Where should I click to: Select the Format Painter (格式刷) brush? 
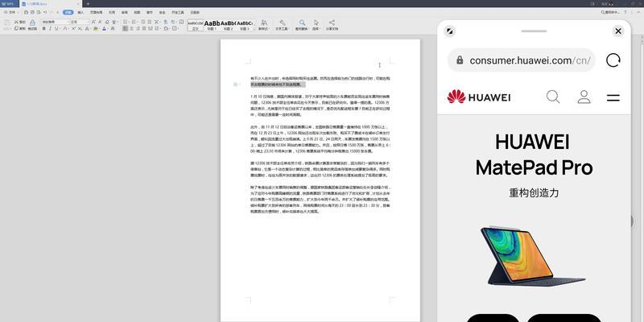32,23
